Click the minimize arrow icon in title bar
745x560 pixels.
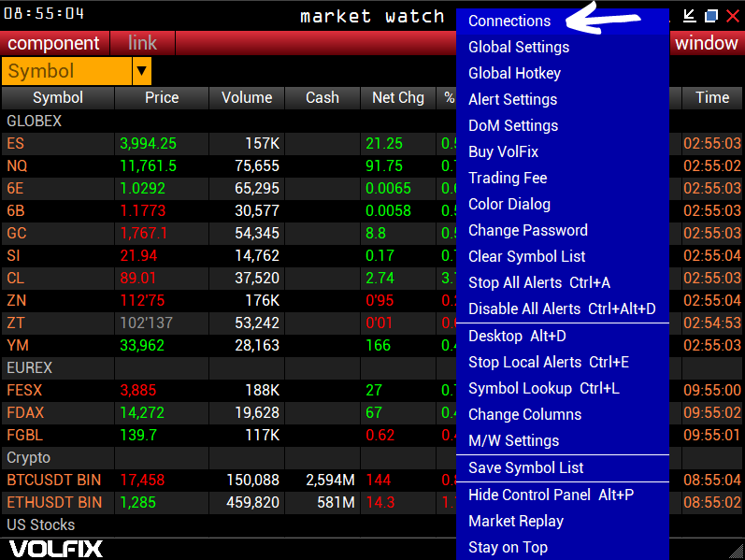click(x=690, y=16)
